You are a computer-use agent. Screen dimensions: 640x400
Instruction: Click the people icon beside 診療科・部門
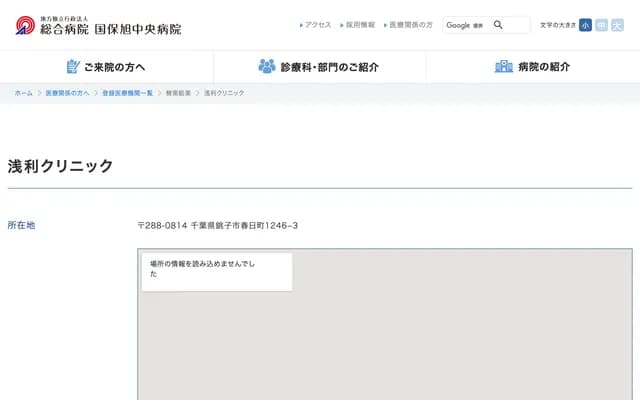(267, 66)
